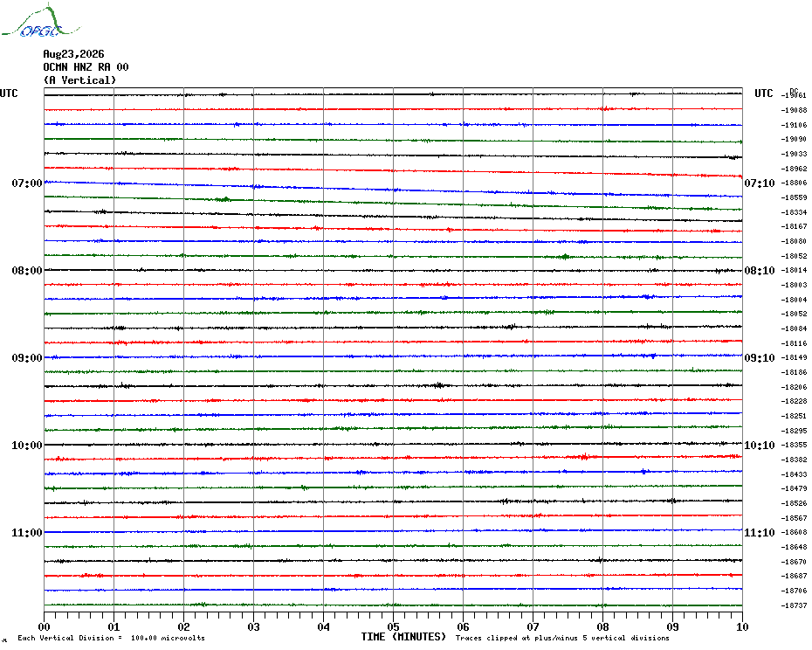Click the DC value -18433

point(794,474)
